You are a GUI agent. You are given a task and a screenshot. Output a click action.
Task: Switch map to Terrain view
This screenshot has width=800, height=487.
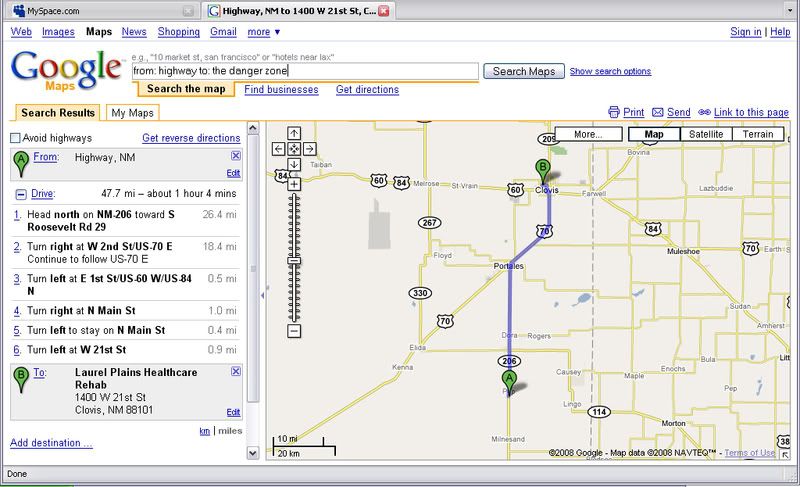[757, 134]
